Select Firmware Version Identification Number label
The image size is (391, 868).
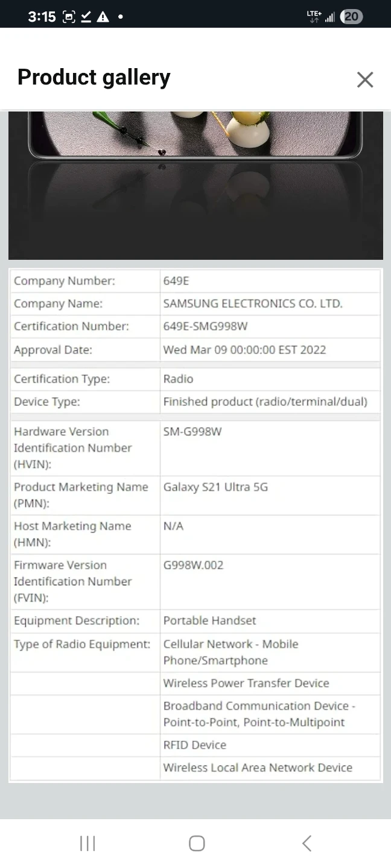(72, 582)
